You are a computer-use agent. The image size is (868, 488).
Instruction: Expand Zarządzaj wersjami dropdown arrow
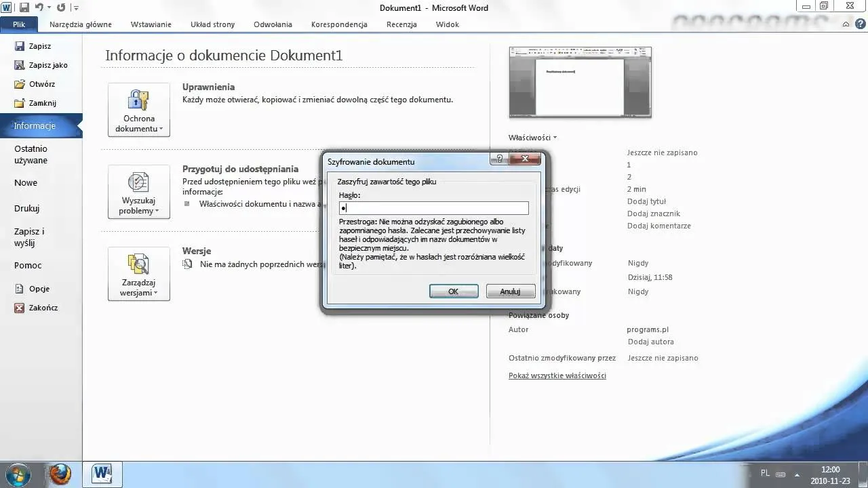(156, 293)
